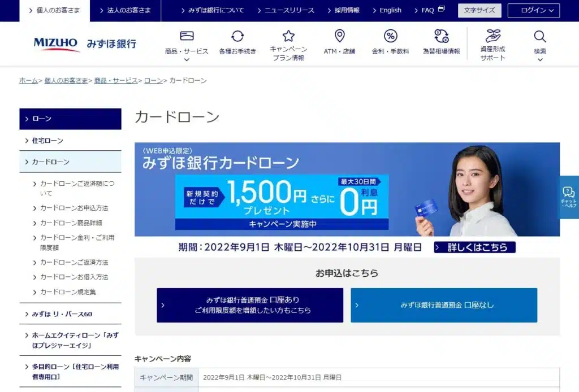
Task: Click the 為替相場情報 navigation label
Action: click(x=441, y=51)
